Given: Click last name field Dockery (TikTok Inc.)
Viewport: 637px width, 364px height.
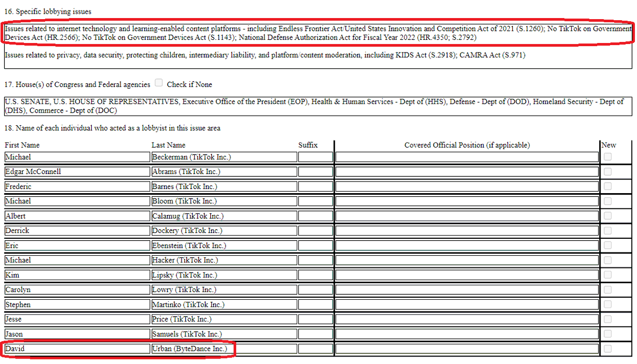Looking at the screenshot, I should click(x=224, y=231).
